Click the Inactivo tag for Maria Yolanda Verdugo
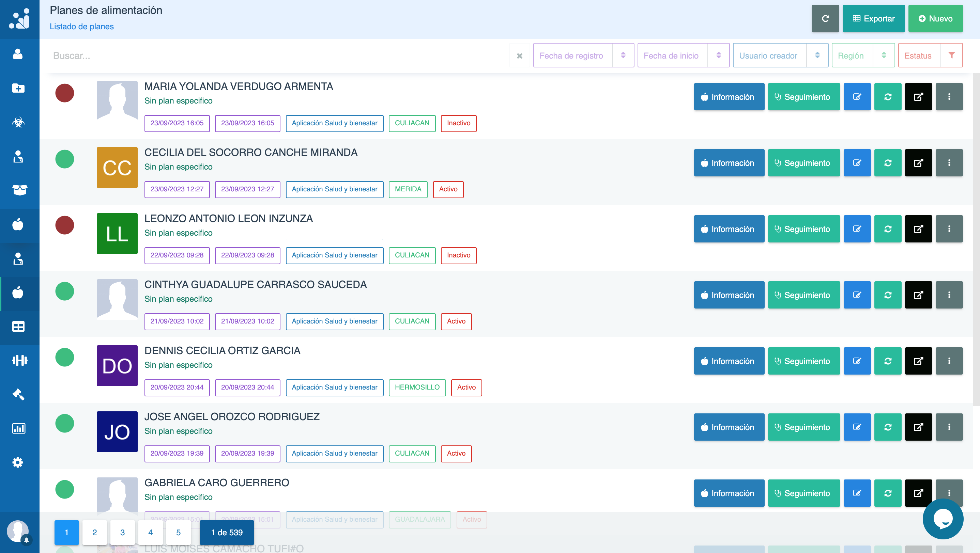Viewport: 980px width, 553px height. coord(458,123)
